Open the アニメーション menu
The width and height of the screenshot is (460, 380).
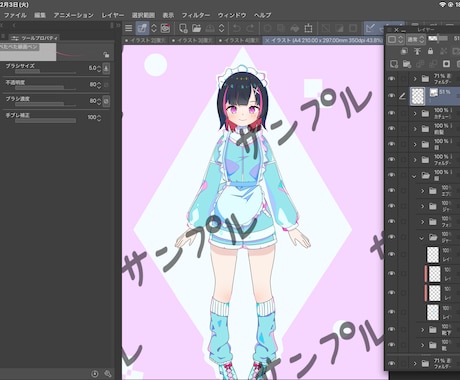pyautogui.click(x=74, y=15)
